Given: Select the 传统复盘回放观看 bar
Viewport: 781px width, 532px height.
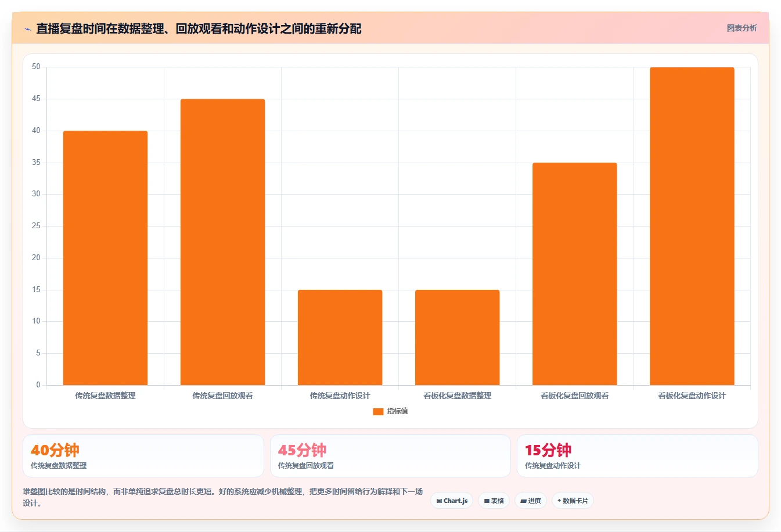Looking at the screenshot, I should coord(222,242).
